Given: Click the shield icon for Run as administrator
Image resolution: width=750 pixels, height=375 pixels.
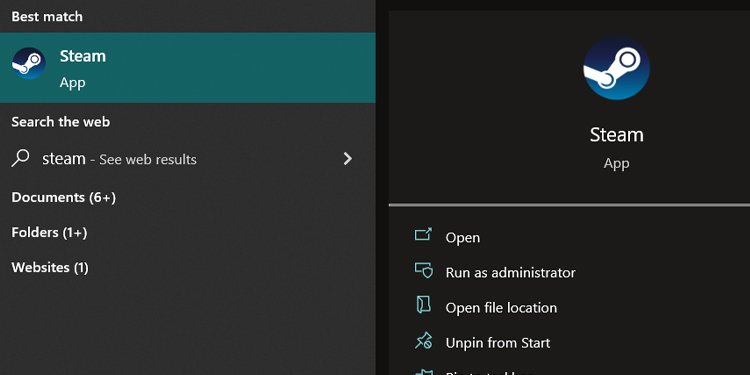Looking at the screenshot, I should tap(424, 270).
